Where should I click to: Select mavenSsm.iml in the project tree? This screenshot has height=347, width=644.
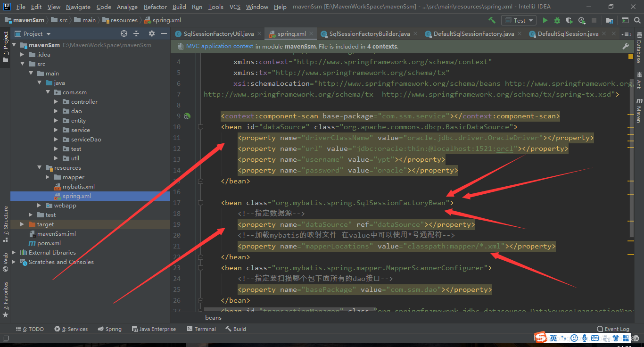coord(57,234)
